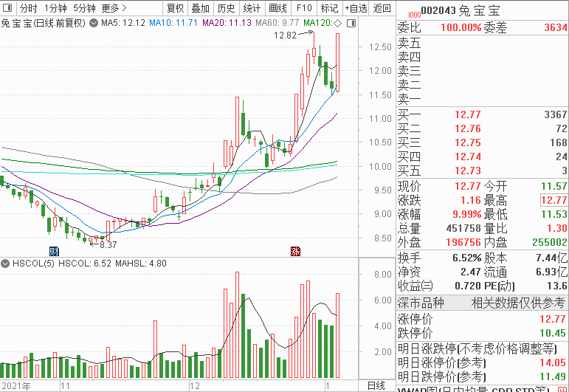Image resolution: width=569 pixels, height=392 pixels.
Task: Toggle the sidebar panel icon at top left
Action: click(x=7, y=7)
